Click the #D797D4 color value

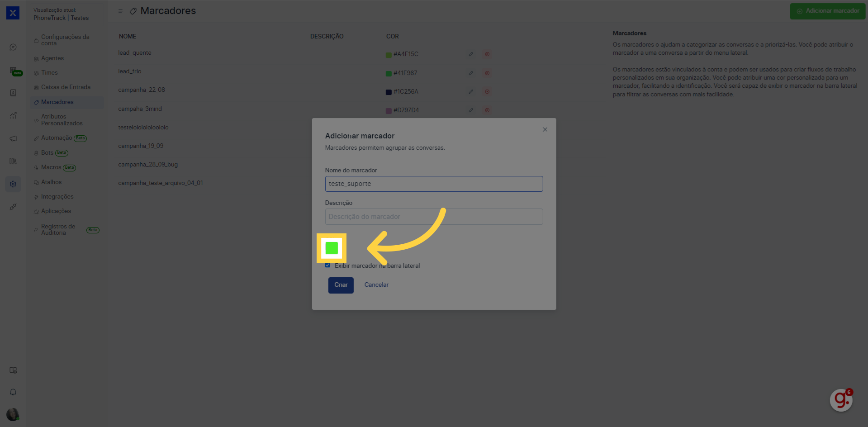(x=406, y=110)
